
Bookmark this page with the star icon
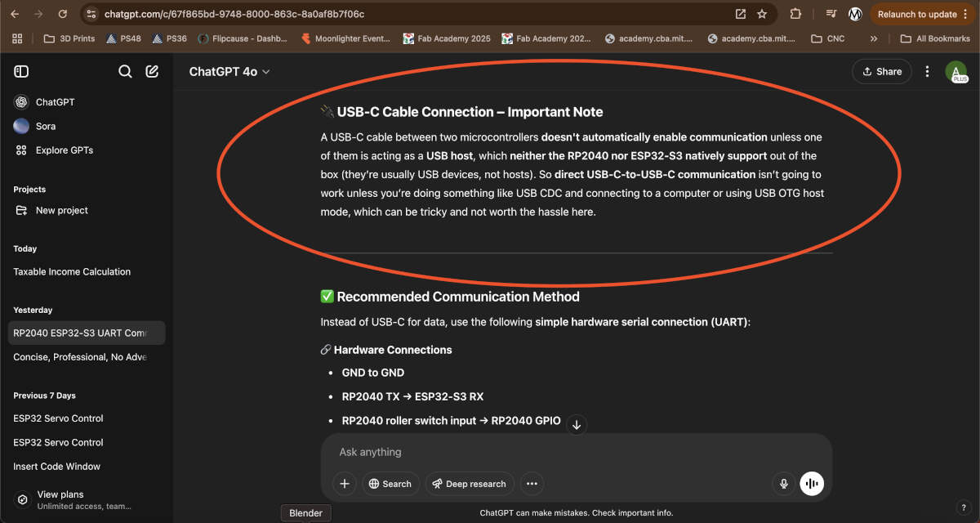coord(762,14)
